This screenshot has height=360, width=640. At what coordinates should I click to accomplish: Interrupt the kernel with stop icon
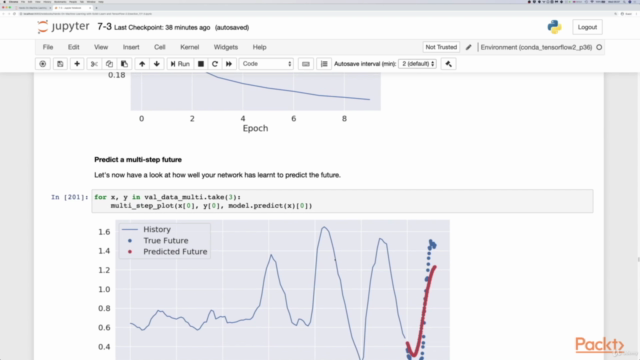[x=201, y=64]
